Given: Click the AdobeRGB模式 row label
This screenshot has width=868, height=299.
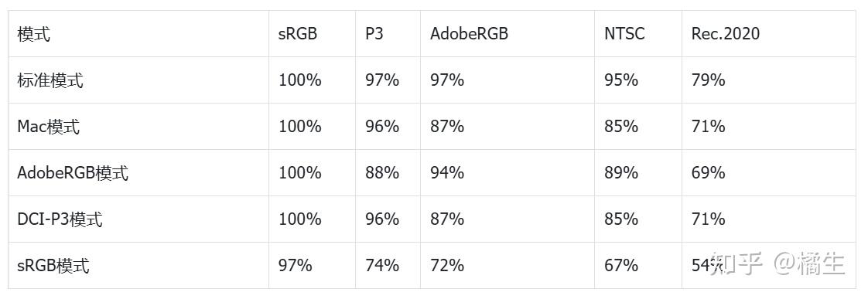Looking at the screenshot, I should pyautogui.click(x=73, y=173).
